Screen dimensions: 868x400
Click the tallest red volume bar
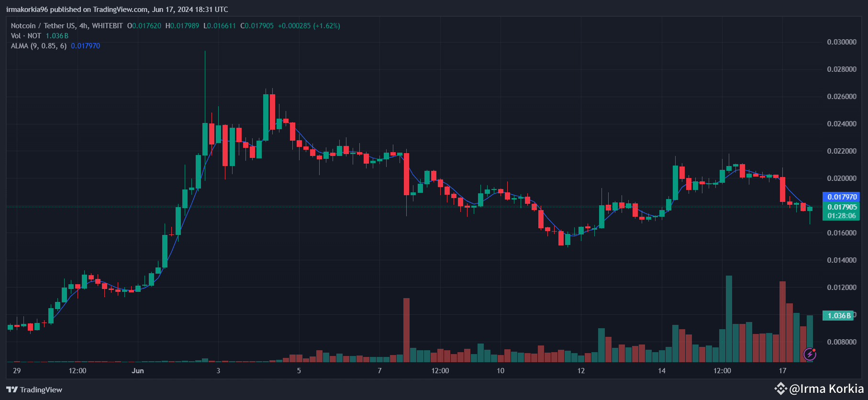pyautogui.click(x=782, y=322)
